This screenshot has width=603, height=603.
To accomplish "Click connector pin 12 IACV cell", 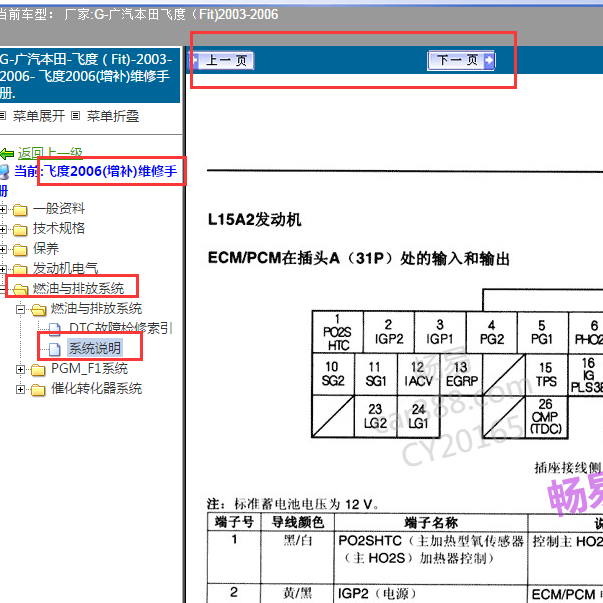I will pos(418,374).
